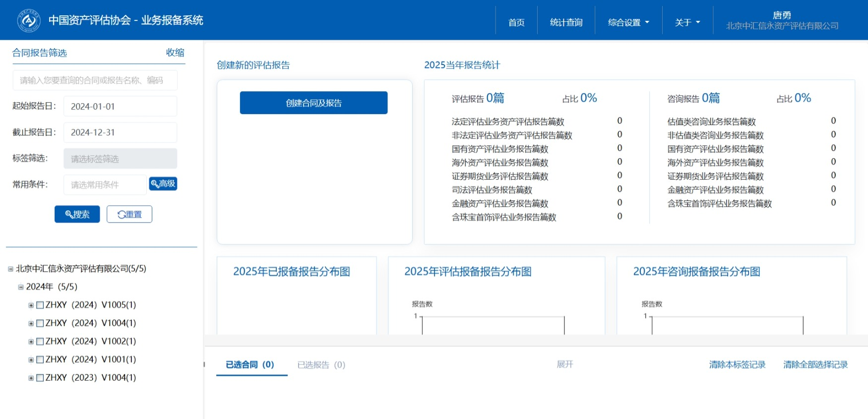Collapse the 北京中汇信永资产评估有限公司 tree root
Screen dimensions: 868x419
point(10,269)
